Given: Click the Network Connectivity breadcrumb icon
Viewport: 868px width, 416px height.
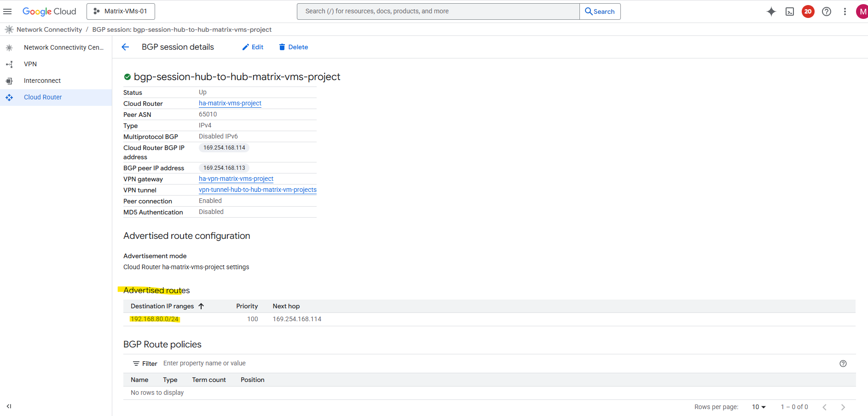Looking at the screenshot, I should 9,29.
